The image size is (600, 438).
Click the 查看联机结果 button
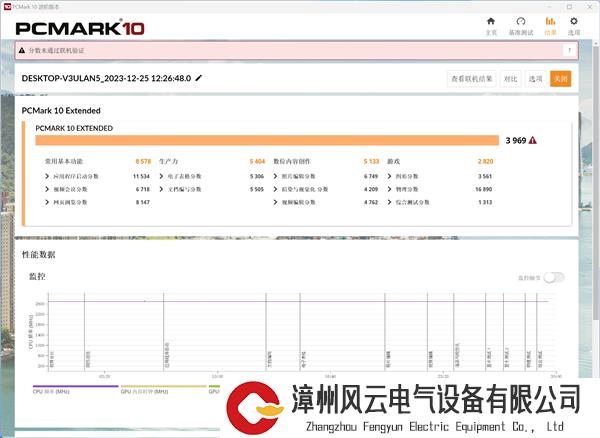coord(471,79)
